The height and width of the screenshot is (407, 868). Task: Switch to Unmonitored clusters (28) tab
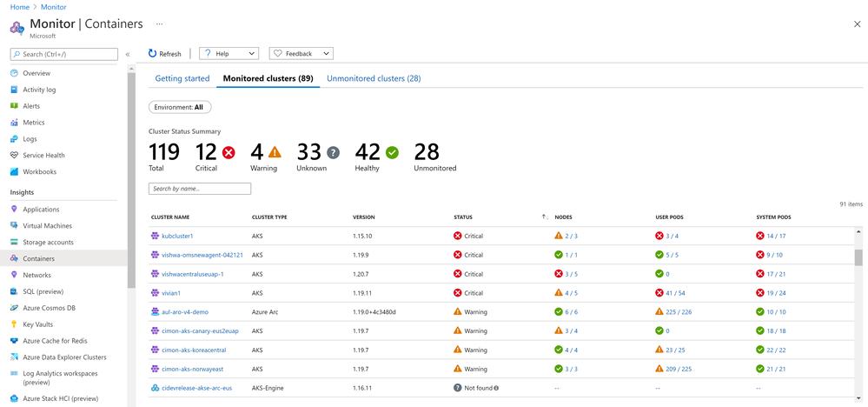tap(374, 78)
